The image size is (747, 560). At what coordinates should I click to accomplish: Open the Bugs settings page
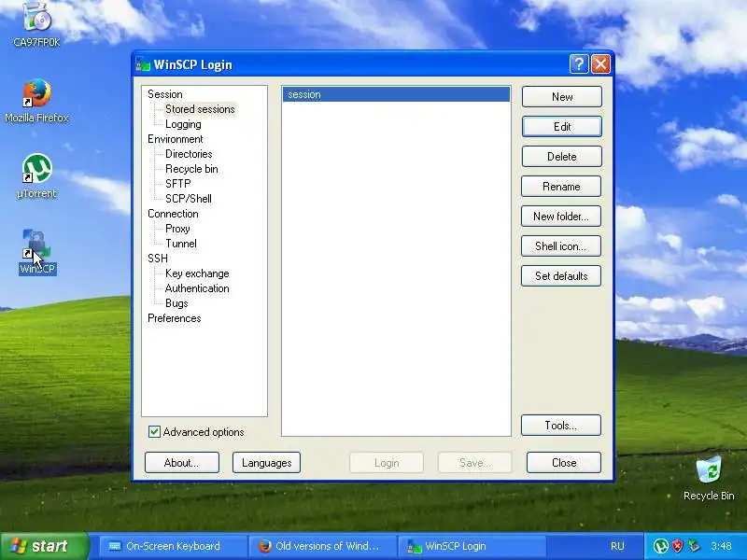176,303
